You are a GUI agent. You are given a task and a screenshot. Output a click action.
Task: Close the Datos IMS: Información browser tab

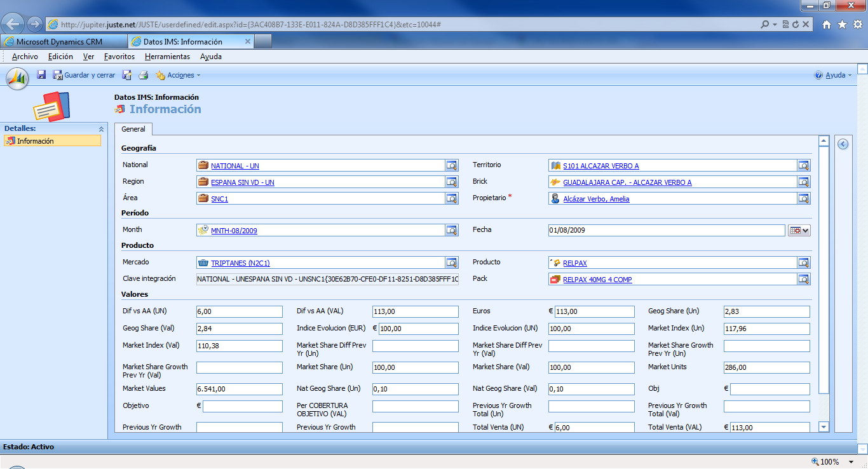[248, 41]
